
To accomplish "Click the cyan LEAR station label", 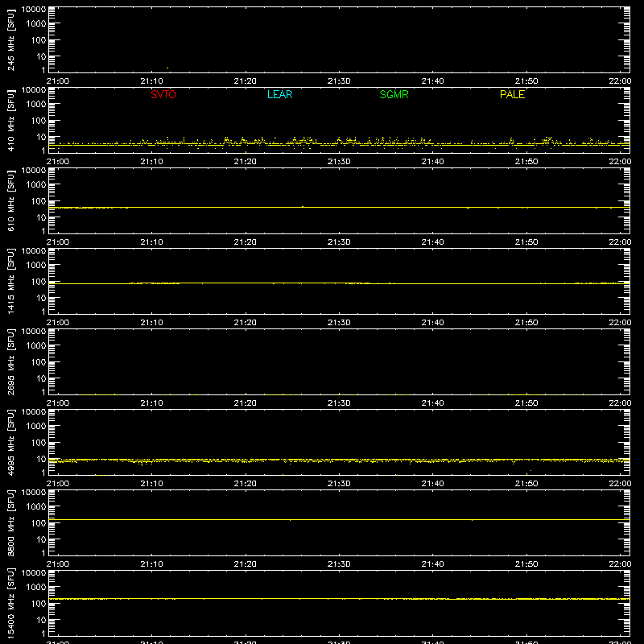I will 279,94.
